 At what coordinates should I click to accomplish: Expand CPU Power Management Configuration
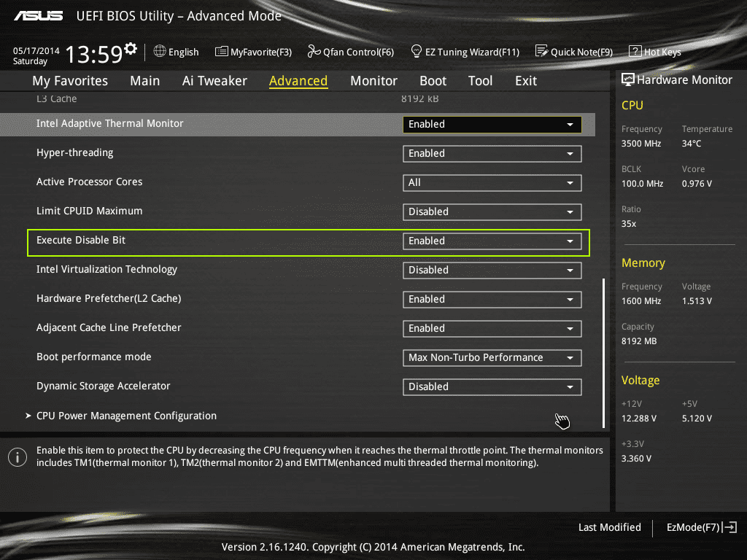(x=126, y=416)
